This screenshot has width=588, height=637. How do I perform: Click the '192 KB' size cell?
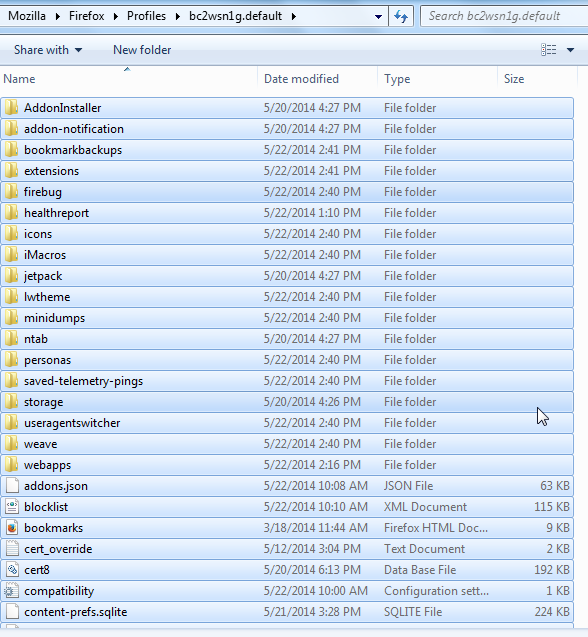point(552,570)
